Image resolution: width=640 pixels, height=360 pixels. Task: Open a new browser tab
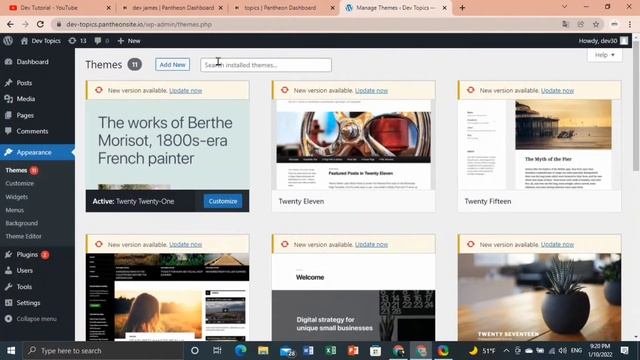click(462, 8)
